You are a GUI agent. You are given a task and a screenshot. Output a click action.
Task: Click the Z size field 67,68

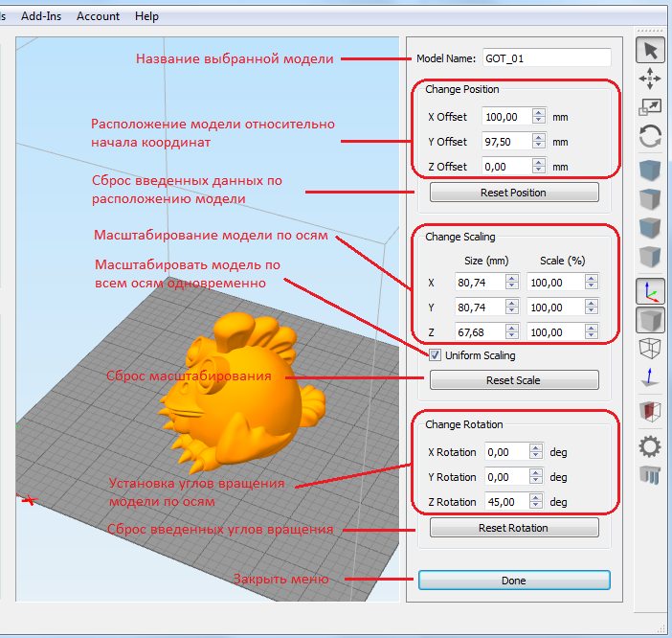coord(480,331)
